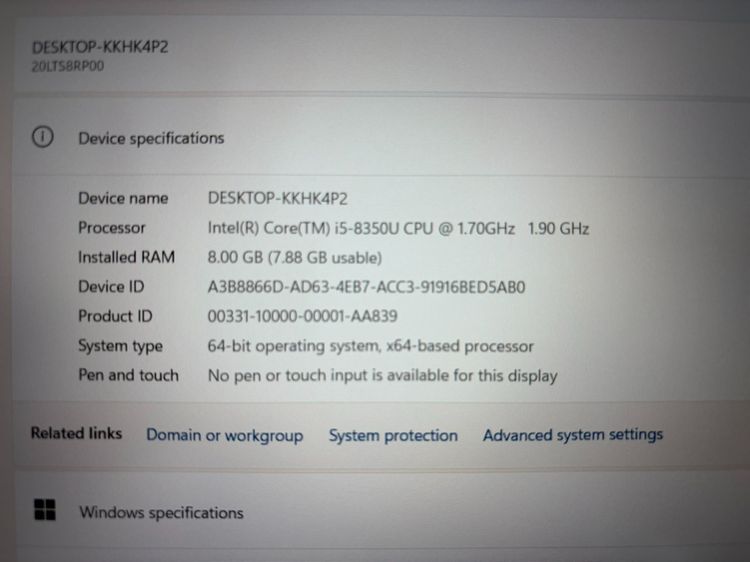Click Device name value DESKTOP-KKHK4P2
Screen dimensions: 750x562
click(x=277, y=198)
